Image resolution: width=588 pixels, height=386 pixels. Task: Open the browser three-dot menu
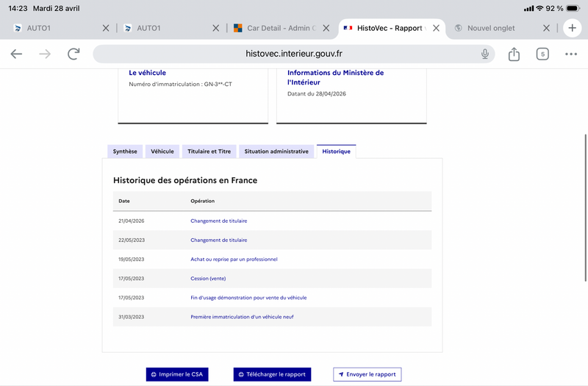[x=571, y=54]
